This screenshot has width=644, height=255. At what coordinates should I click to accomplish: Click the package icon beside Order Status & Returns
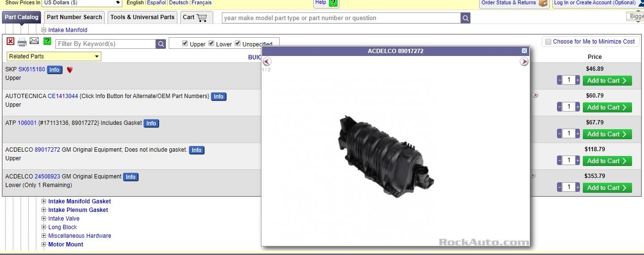(543, 3)
